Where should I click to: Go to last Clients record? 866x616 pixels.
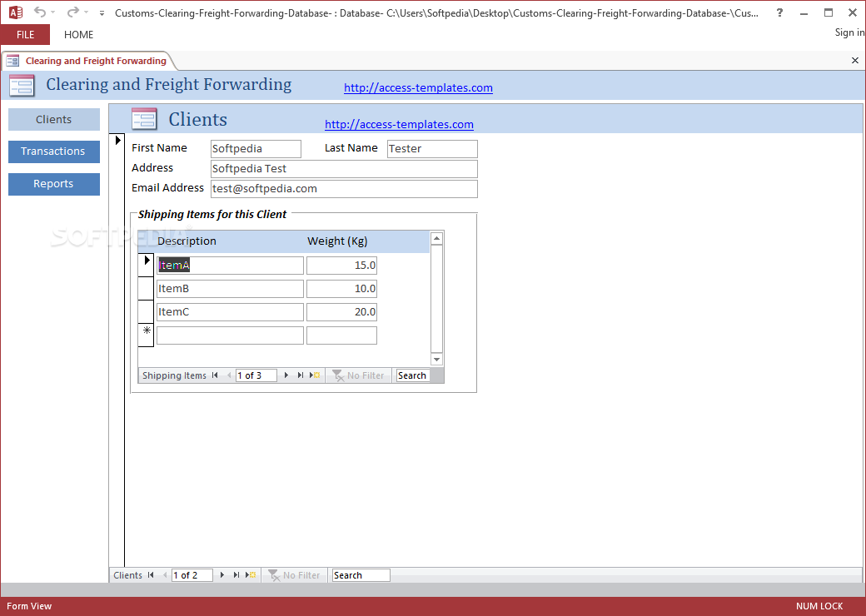point(236,575)
